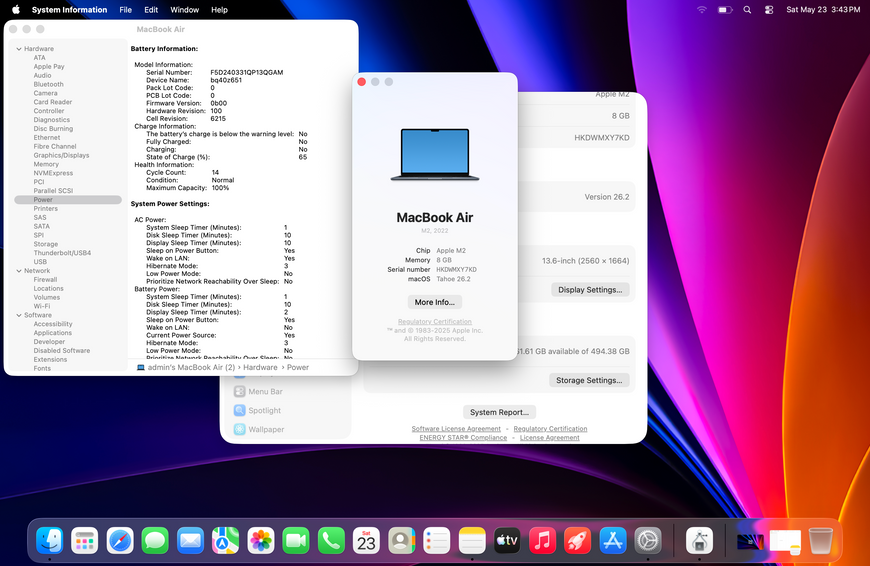Collapse the Hardware section in sidebar
Image resolution: width=870 pixels, height=566 pixels.
[x=19, y=49]
